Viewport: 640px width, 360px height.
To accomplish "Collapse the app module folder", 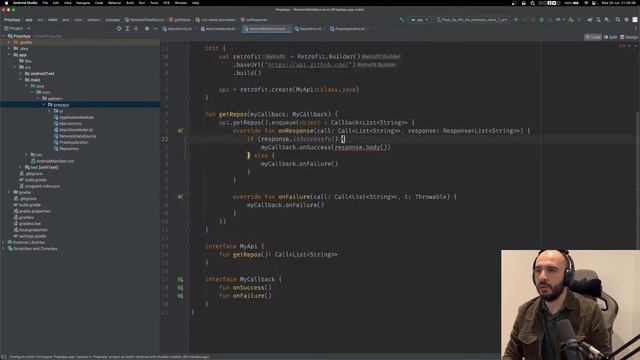I will pyautogui.click(x=9, y=55).
